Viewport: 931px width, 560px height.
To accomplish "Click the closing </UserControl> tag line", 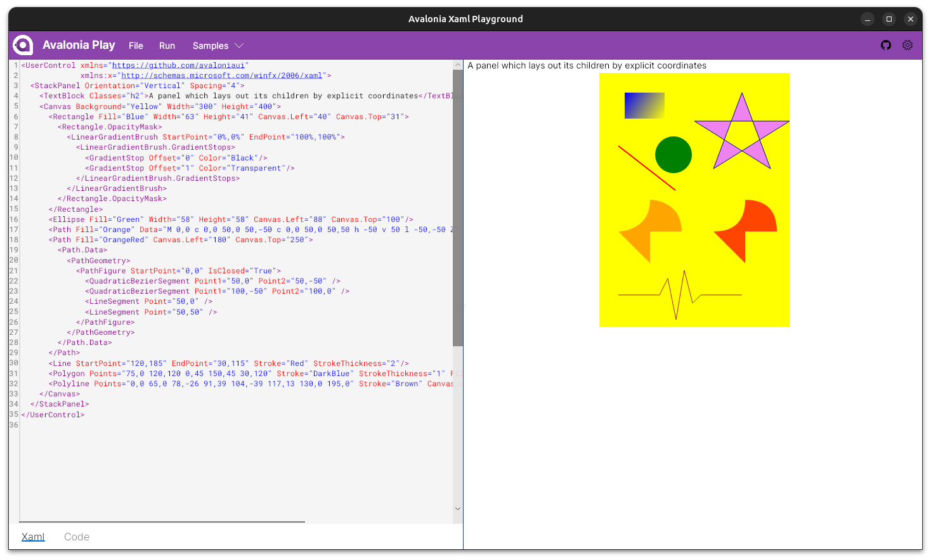I will coord(53,415).
